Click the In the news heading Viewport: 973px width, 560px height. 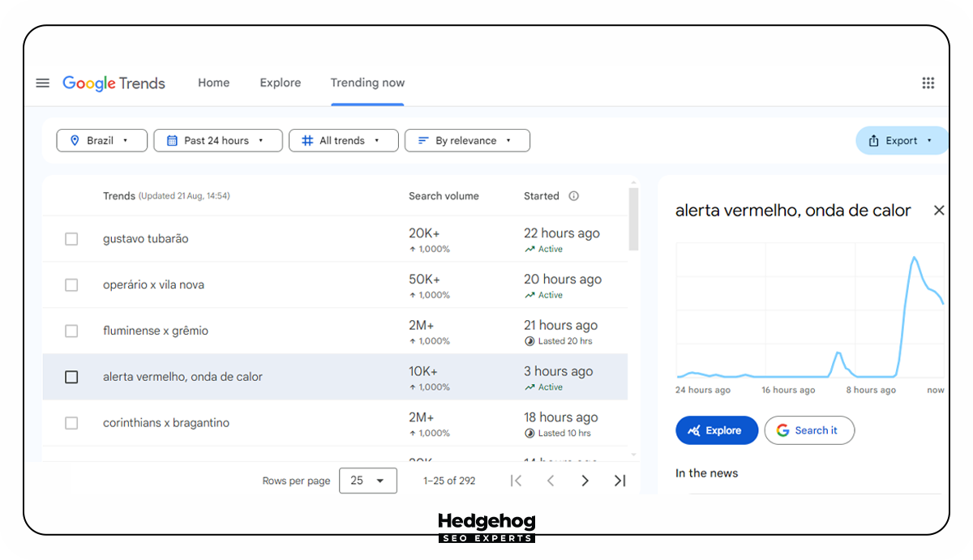707,473
